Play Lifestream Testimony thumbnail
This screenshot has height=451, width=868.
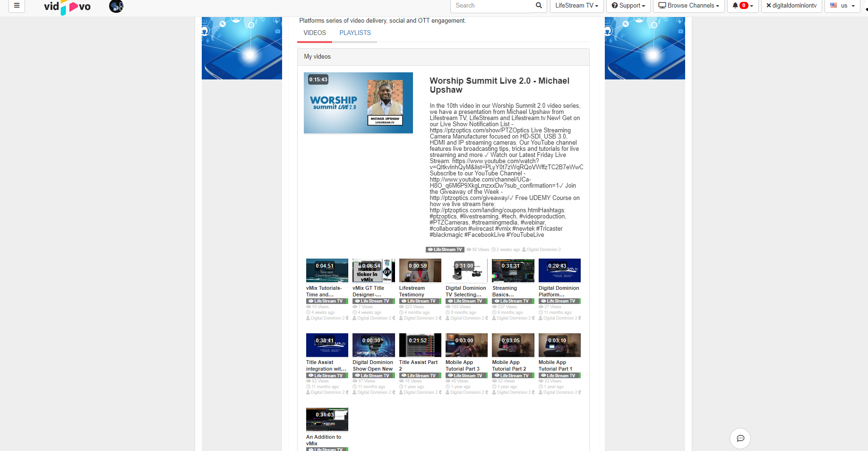[x=420, y=270]
